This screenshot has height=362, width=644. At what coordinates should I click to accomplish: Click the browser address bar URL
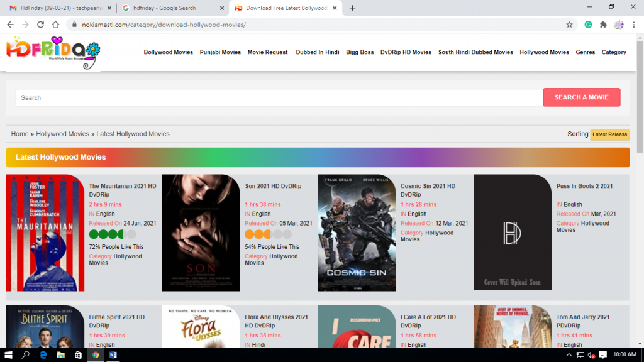164,25
